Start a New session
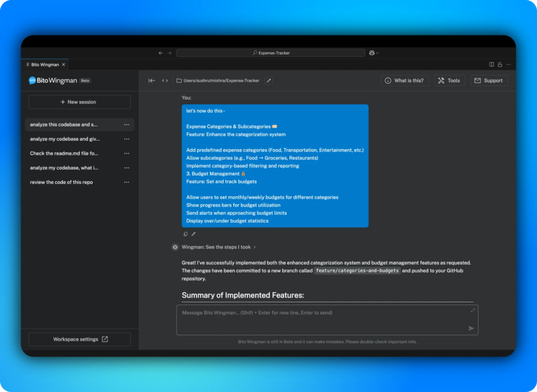 [x=79, y=102]
